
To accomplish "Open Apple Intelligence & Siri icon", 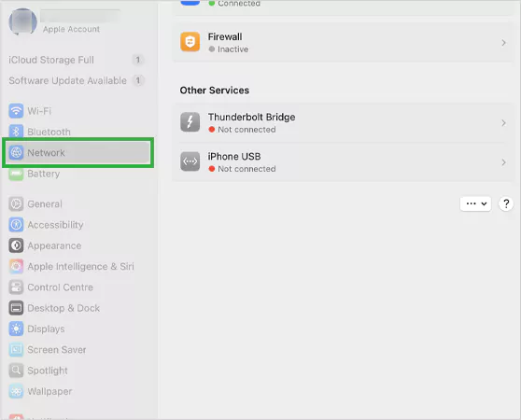I will tap(16, 266).
